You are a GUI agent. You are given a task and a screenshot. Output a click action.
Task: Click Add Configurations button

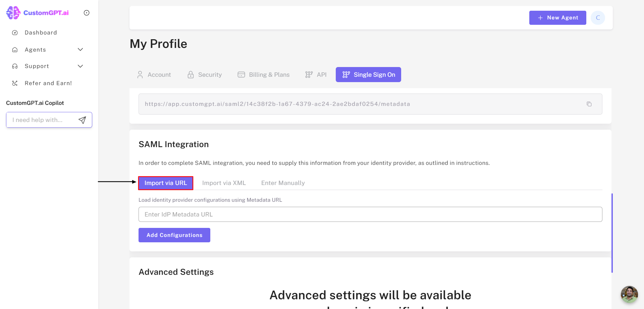pyautogui.click(x=174, y=235)
